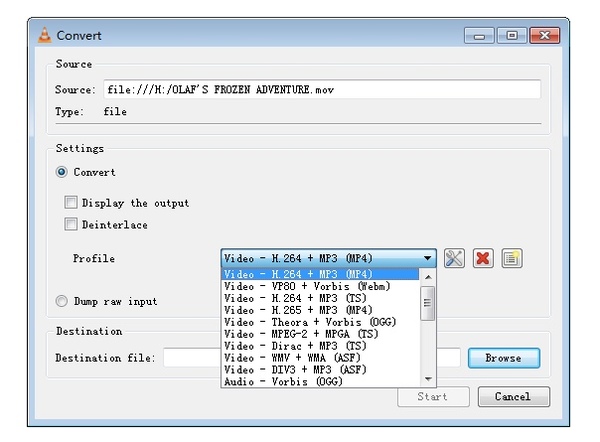Click the Cancel button

(514, 396)
